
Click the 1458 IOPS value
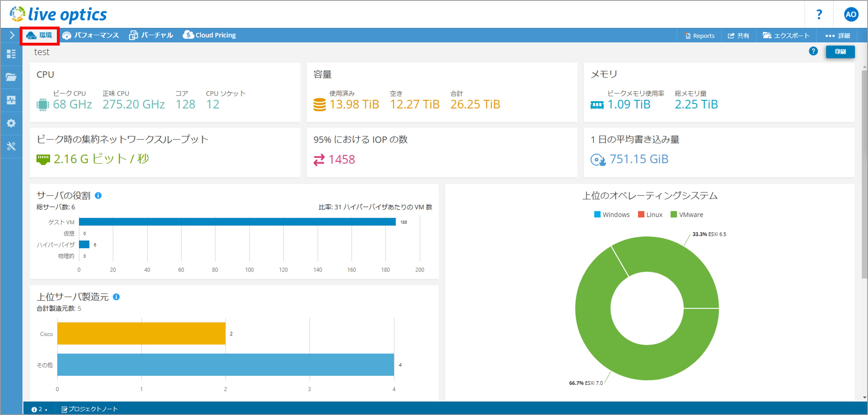[342, 159]
